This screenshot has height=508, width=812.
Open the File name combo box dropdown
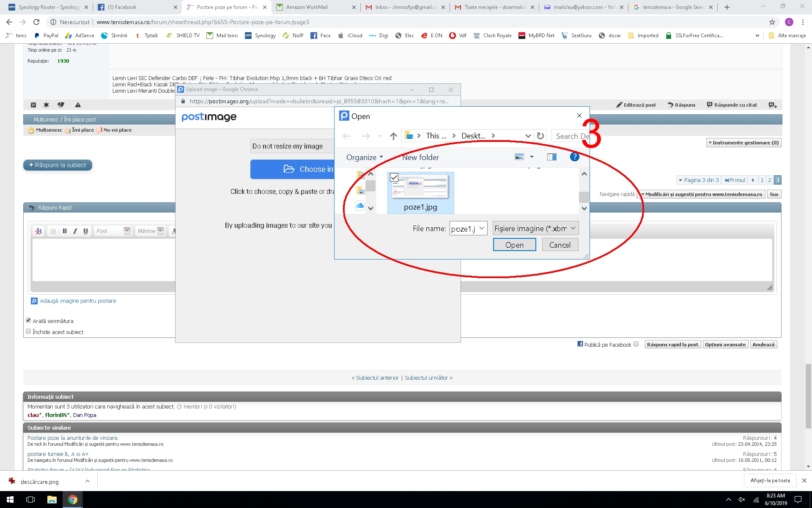pyautogui.click(x=482, y=228)
